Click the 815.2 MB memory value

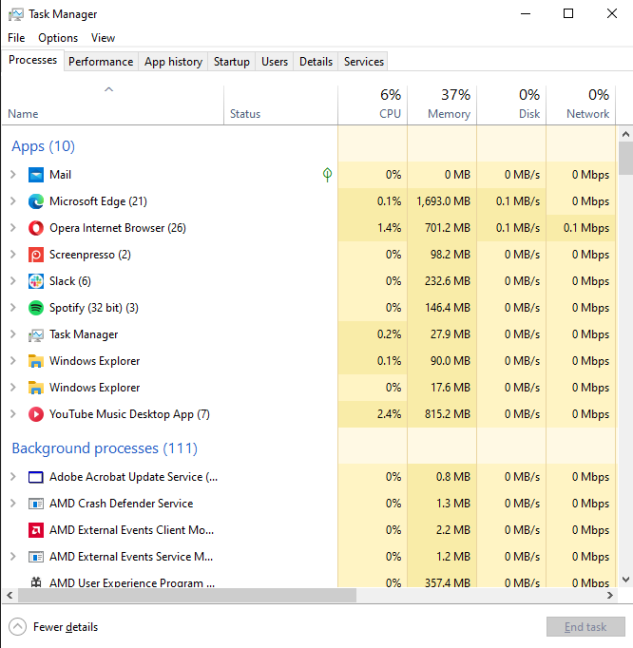[447, 415]
